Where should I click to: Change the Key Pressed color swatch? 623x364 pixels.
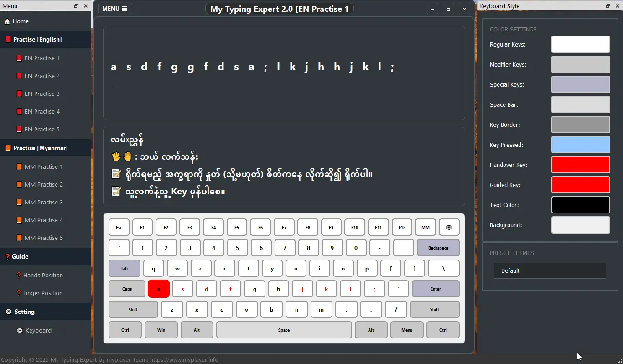pyautogui.click(x=581, y=145)
